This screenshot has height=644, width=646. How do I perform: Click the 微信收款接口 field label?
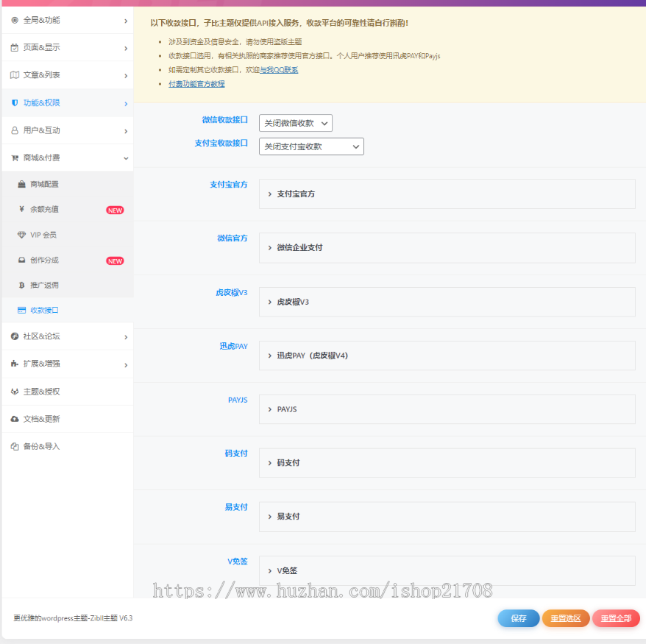pyautogui.click(x=224, y=120)
